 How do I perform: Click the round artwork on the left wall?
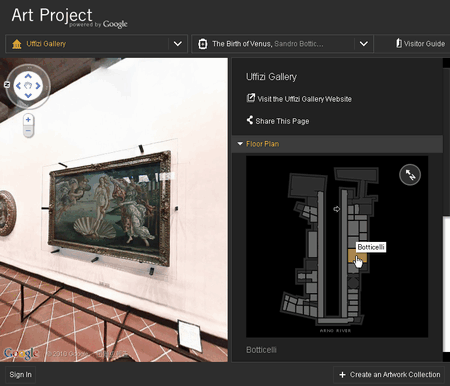tap(8, 213)
